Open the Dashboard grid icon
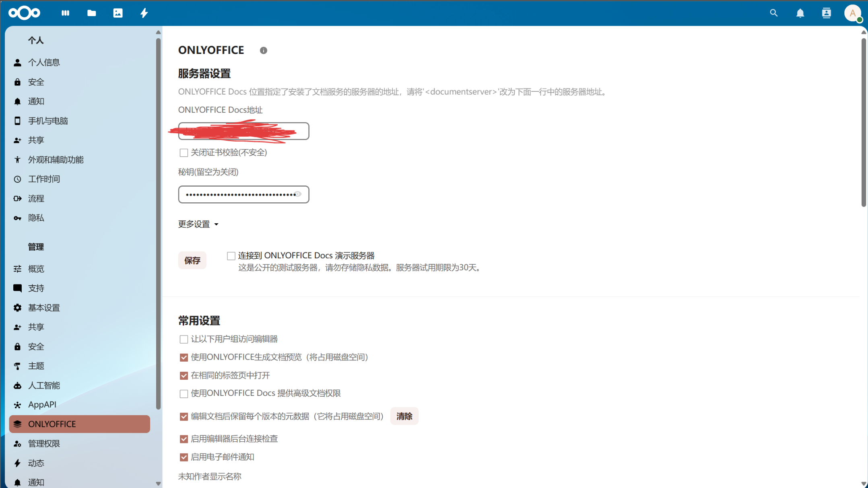The height and width of the screenshot is (488, 868). [65, 13]
